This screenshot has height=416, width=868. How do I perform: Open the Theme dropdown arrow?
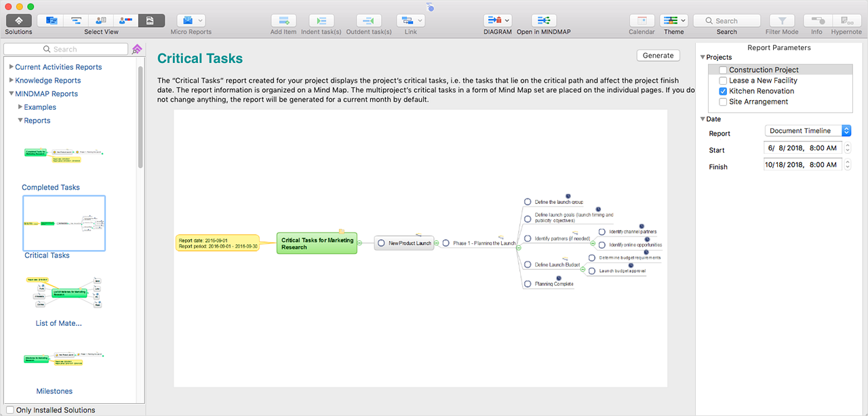tap(684, 20)
